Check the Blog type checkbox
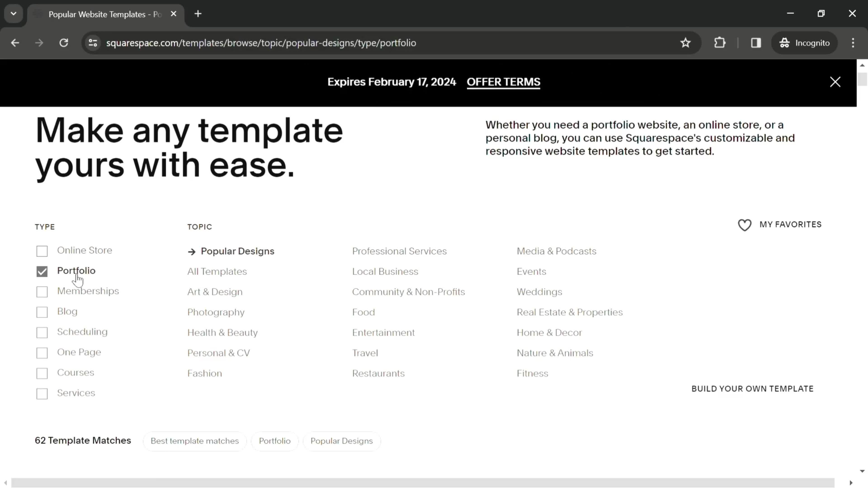 pyautogui.click(x=42, y=312)
